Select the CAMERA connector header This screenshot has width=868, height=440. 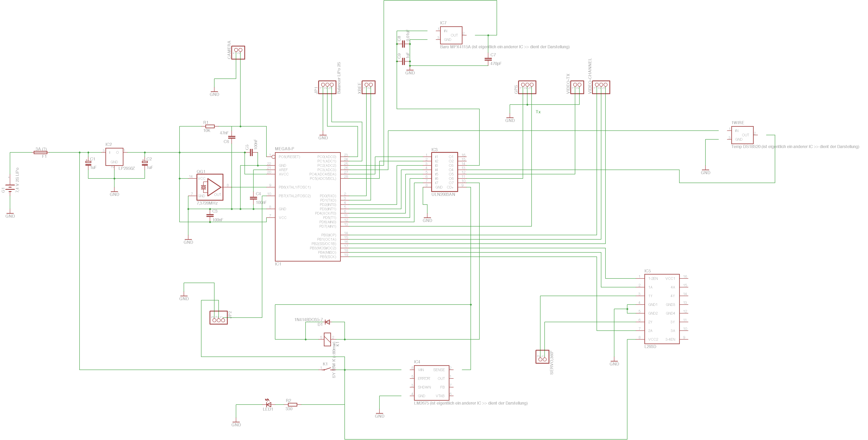pyautogui.click(x=238, y=52)
